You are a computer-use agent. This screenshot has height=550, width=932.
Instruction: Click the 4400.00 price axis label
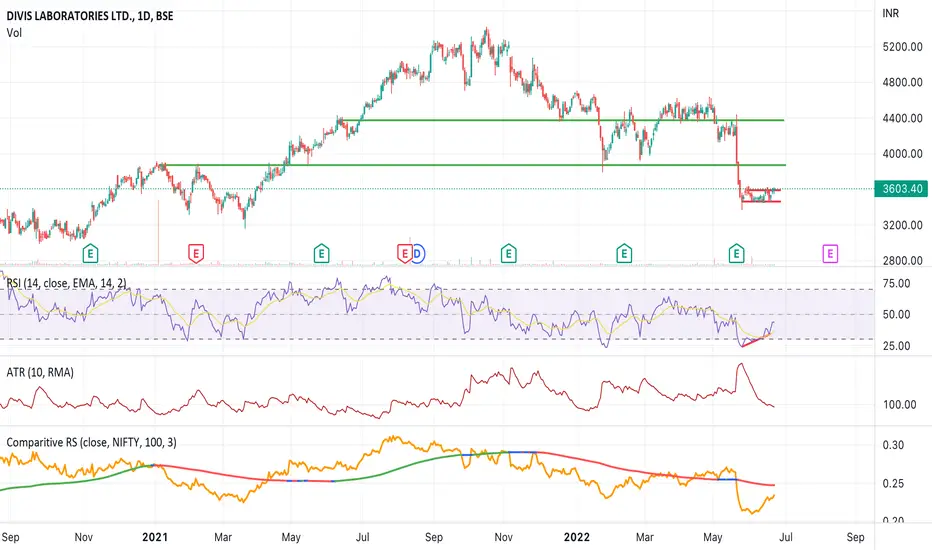(902, 118)
